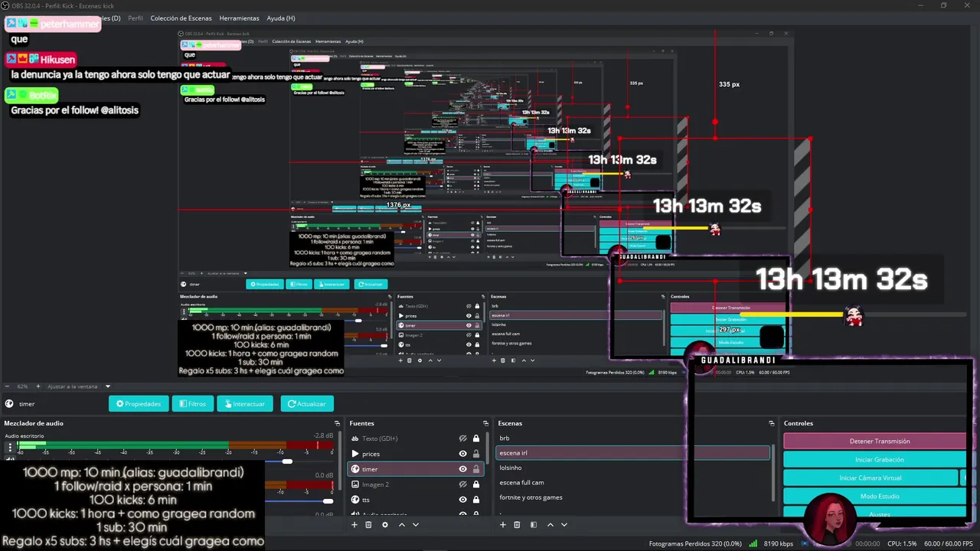This screenshot has width=980, height=551.
Task: Show the hidden Imagen 2 source
Action: pos(462,484)
